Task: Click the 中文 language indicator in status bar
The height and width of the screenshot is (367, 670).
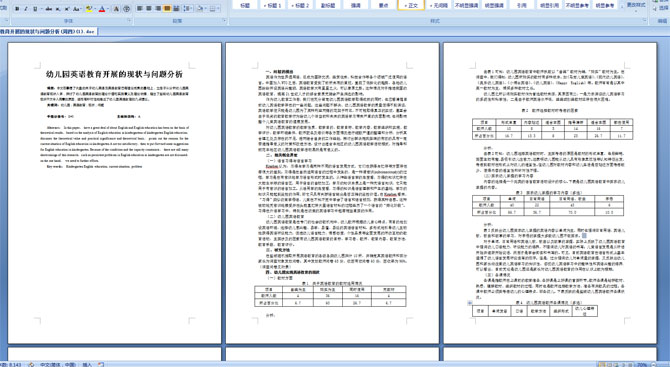Action: 58,364
